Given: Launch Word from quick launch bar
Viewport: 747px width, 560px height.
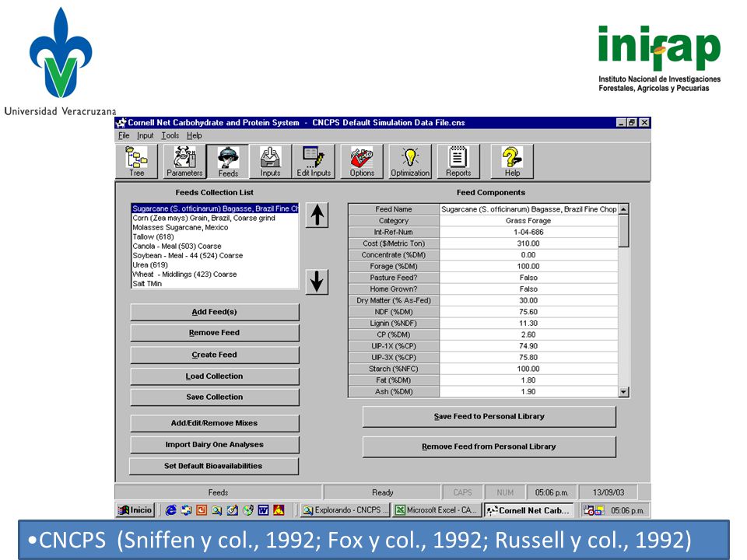Looking at the screenshot, I should [264, 510].
